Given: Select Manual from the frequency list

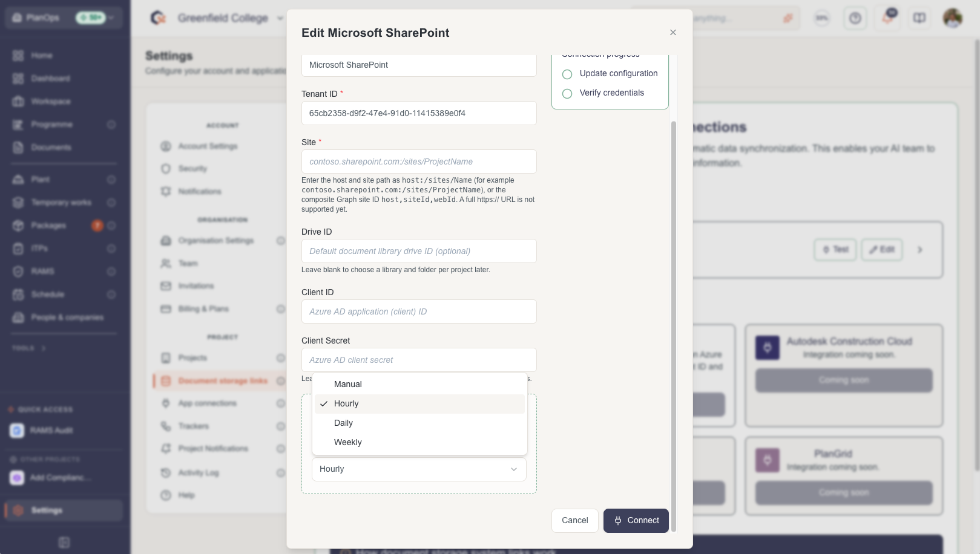Looking at the screenshot, I should coord(419,385).
